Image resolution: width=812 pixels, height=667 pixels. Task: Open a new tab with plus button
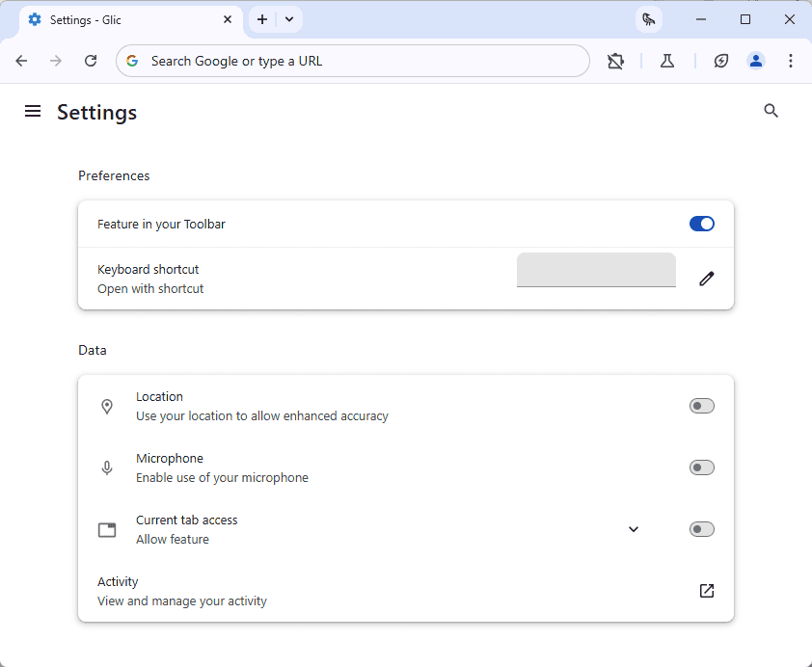pos(262,19)
